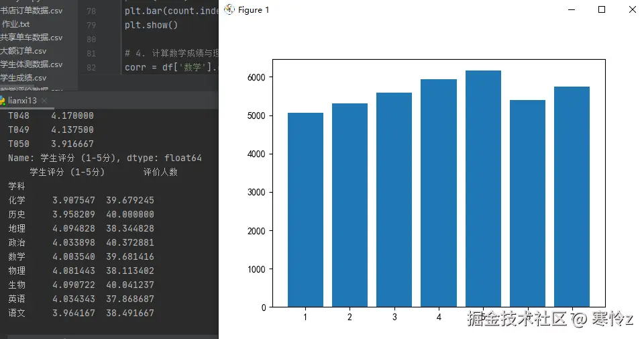Click the 3000 y-axis tick label
The image size is (644, 339).
(256, 192)
